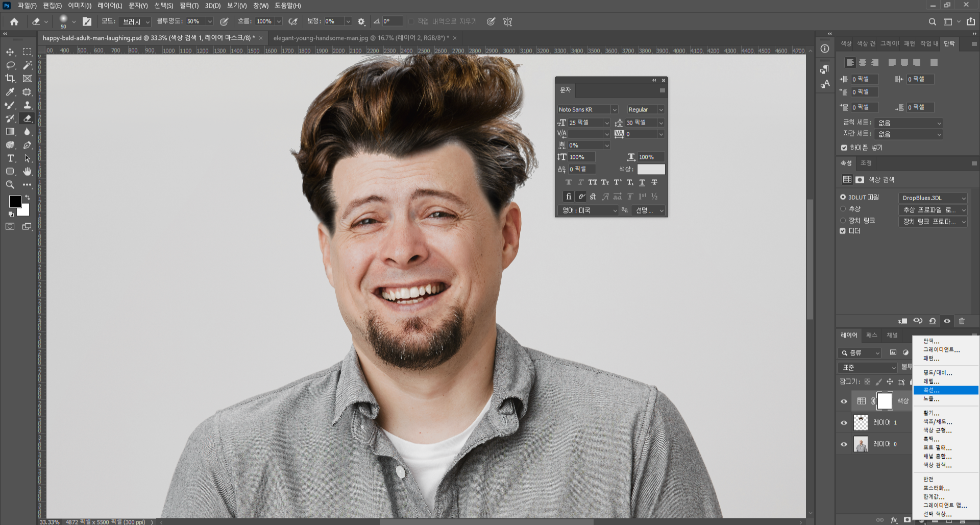980x525 pixels.
Task: Open the DropBlues.3DL LUT dropdown
Action: point(933,198)
